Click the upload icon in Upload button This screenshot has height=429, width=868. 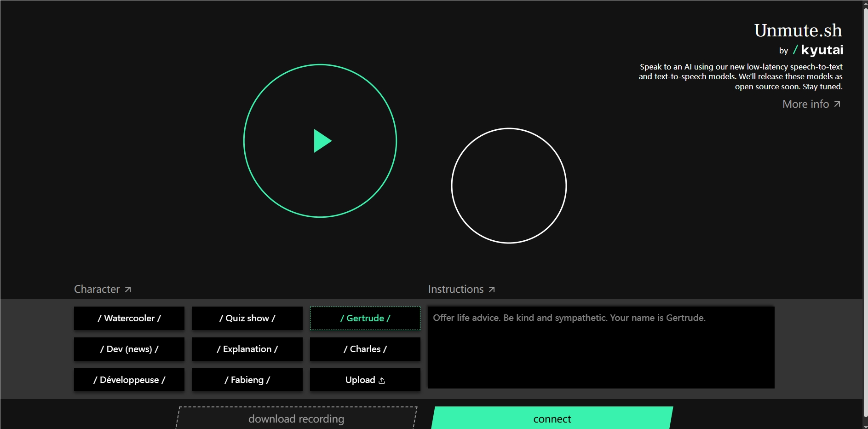[x=382, y=381]
